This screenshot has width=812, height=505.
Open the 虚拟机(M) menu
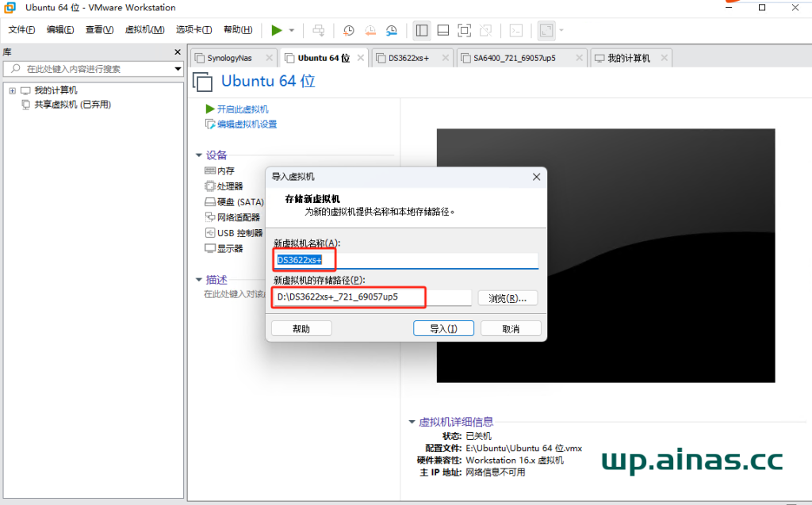click(144, 30)
